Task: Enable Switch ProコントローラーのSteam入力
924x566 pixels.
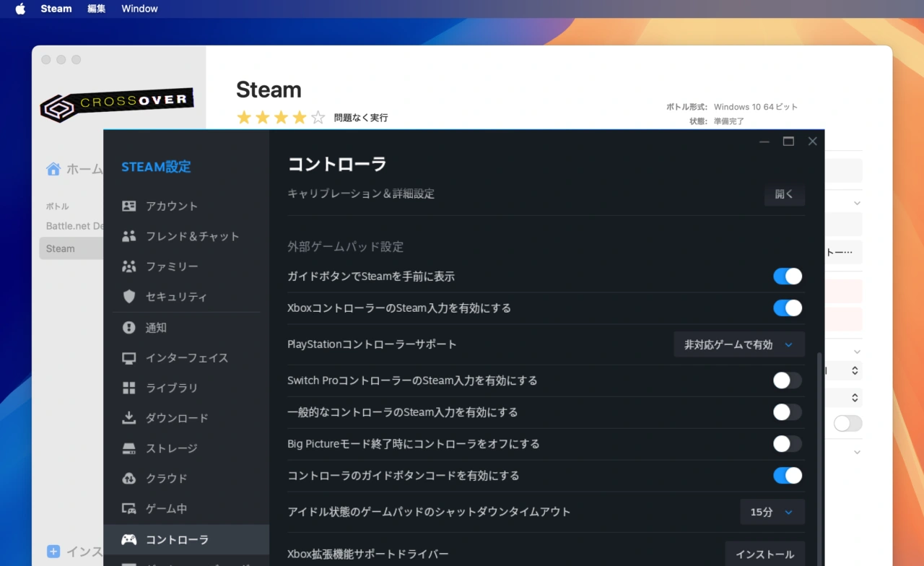Action: point(787,380)
